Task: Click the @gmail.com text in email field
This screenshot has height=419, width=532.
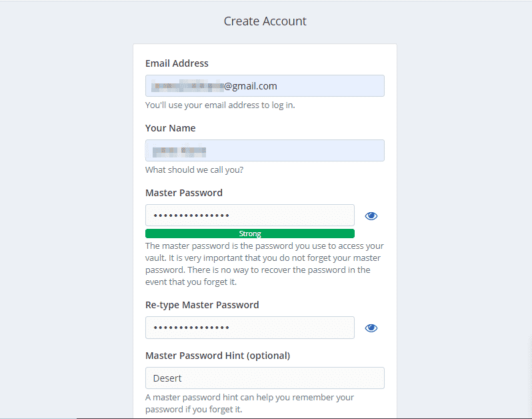Action: click(251, 86)
